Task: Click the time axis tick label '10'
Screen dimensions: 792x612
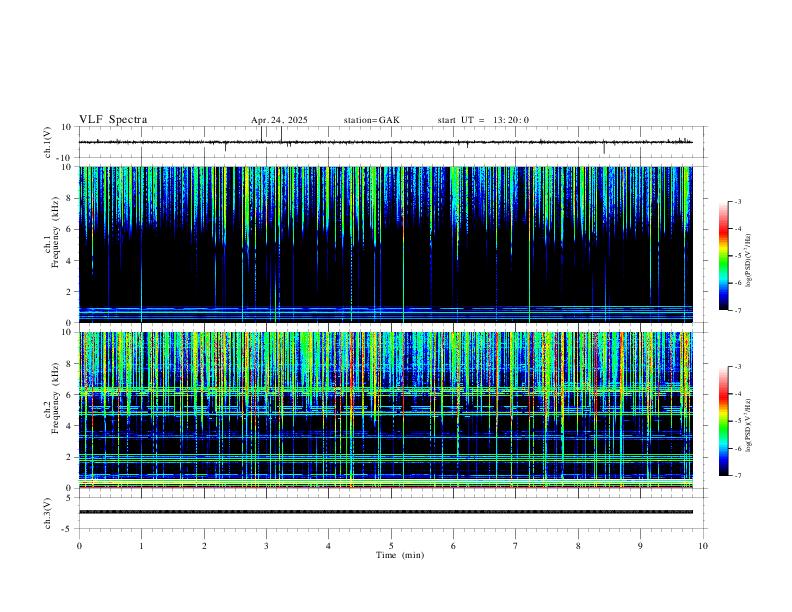Action: tap(703, 546)
